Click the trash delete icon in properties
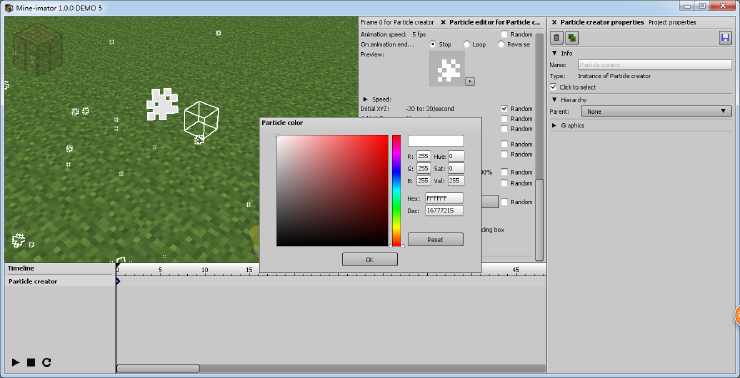The height and width of the screenshot is (378, 740). [557, 38]
